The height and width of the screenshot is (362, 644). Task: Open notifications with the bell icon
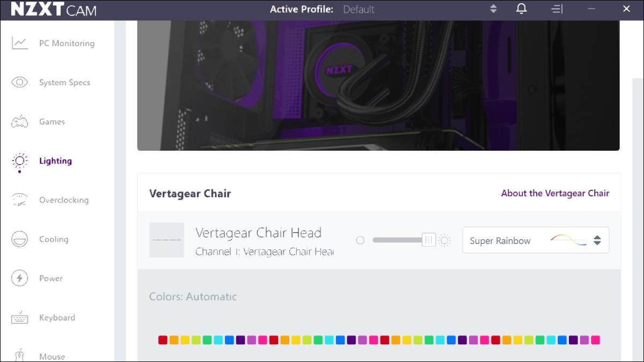(x=521, y=9)
